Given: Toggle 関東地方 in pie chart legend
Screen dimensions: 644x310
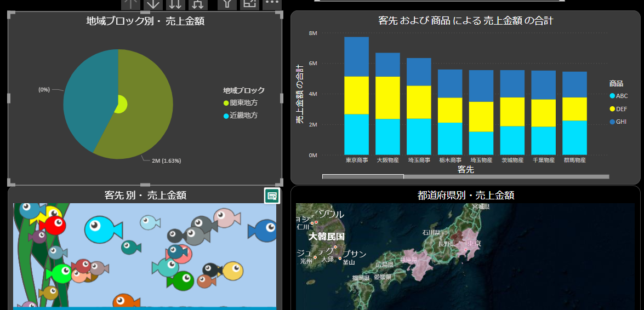Looking at the screenshot, I should (x=243, y=103).
